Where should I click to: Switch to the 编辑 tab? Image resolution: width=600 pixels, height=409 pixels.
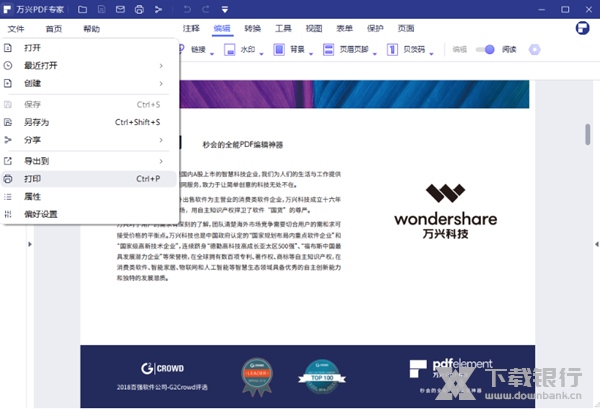(x=222, y=28)
